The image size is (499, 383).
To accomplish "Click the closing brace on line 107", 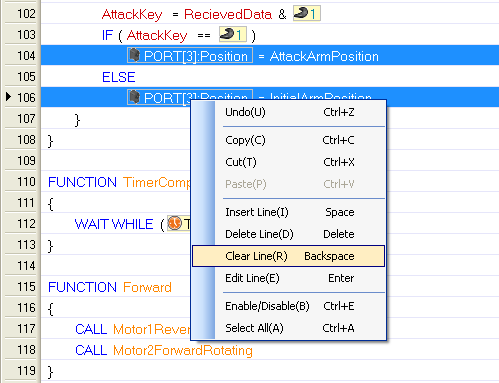I will click(x=77, y=120).
